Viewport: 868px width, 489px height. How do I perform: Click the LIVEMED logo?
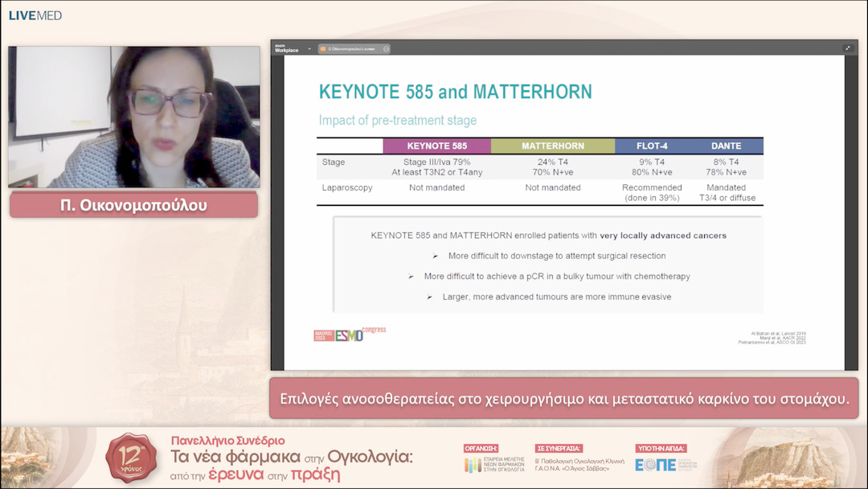tap(35, 15)
